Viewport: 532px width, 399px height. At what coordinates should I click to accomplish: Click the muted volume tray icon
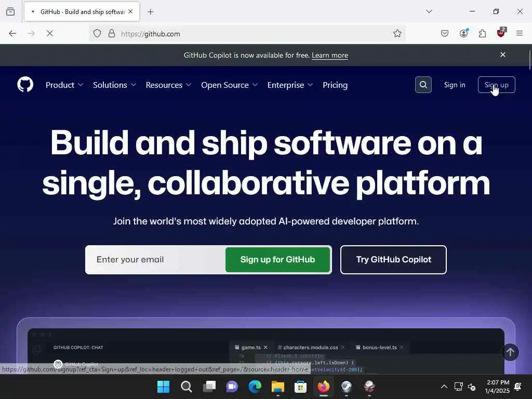click(x=472, y=387)
